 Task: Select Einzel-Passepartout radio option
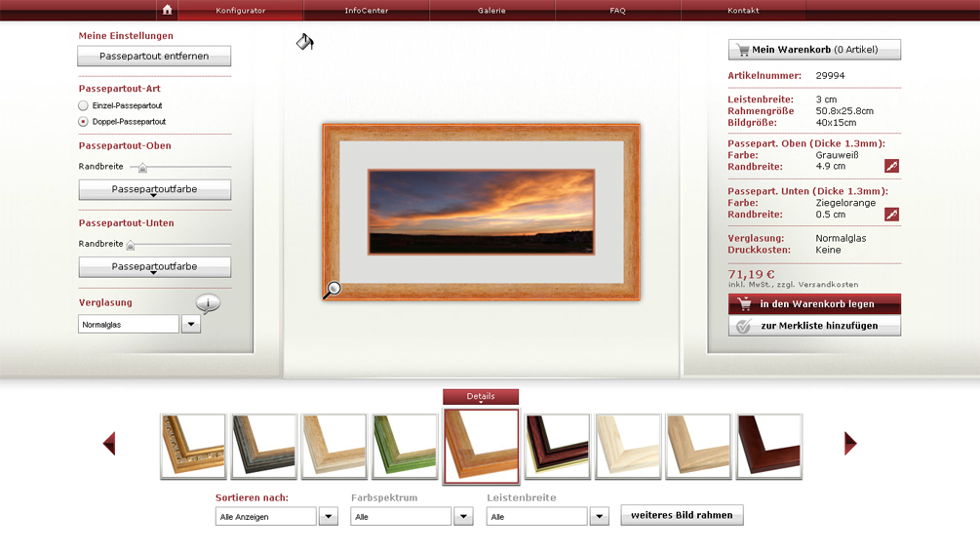(84, 105)
